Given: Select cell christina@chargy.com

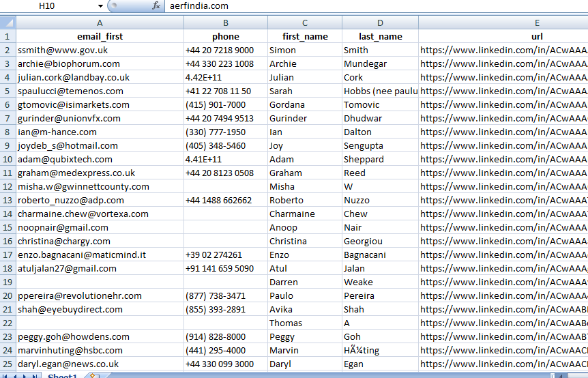Looking at the screenshot, I should 100,241.
